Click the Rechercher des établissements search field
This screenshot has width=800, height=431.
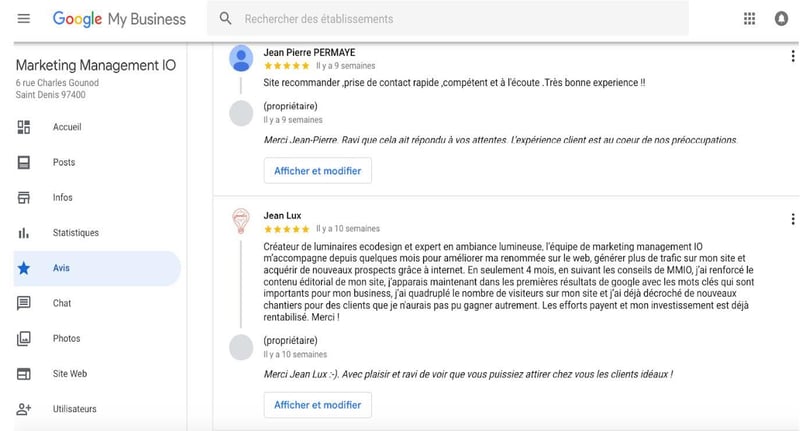tap(450, 19)
